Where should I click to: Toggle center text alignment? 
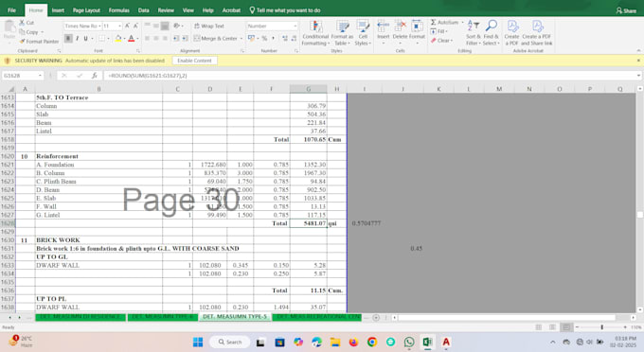(x=156, y=39)
